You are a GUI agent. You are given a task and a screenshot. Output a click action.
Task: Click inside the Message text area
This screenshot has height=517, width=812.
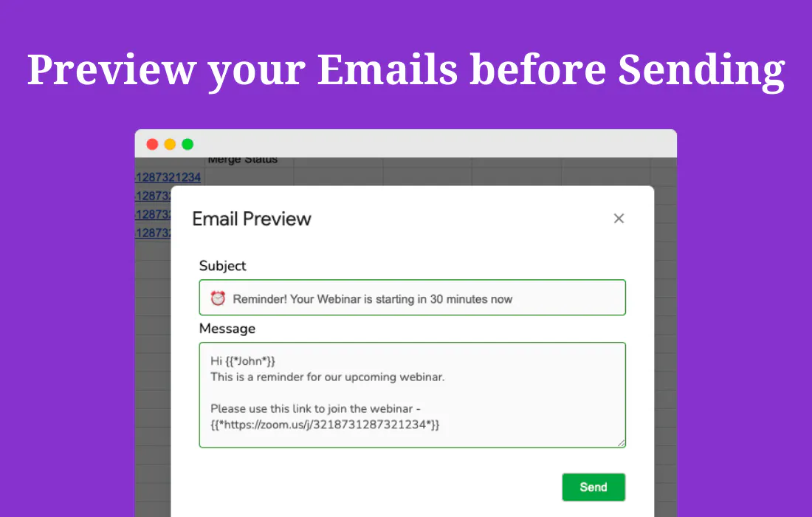point(412,394)
